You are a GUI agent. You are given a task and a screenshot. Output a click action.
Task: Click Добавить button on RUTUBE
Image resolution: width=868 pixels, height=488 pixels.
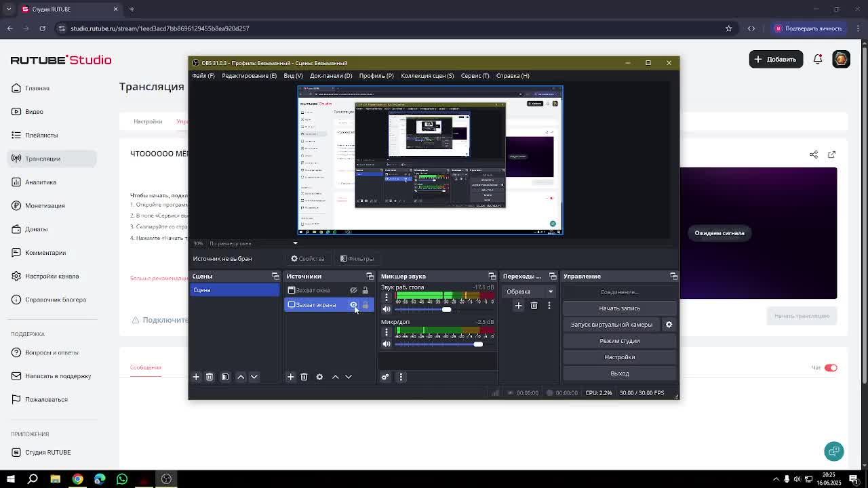click(776, 60)
